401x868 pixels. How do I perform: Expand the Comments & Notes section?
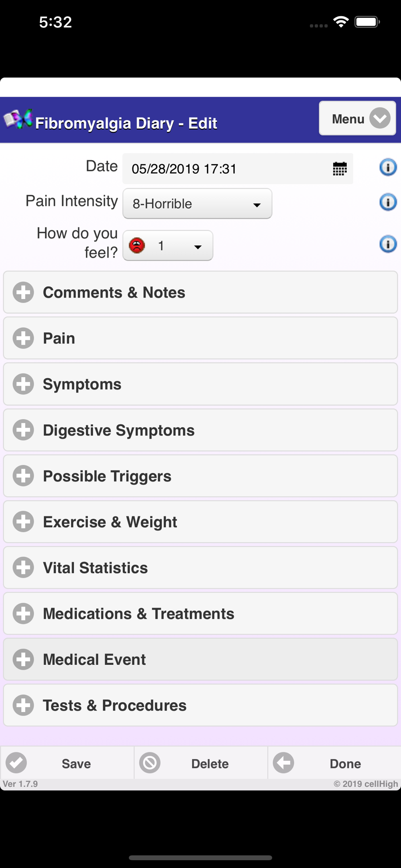[x=200, y=293]
